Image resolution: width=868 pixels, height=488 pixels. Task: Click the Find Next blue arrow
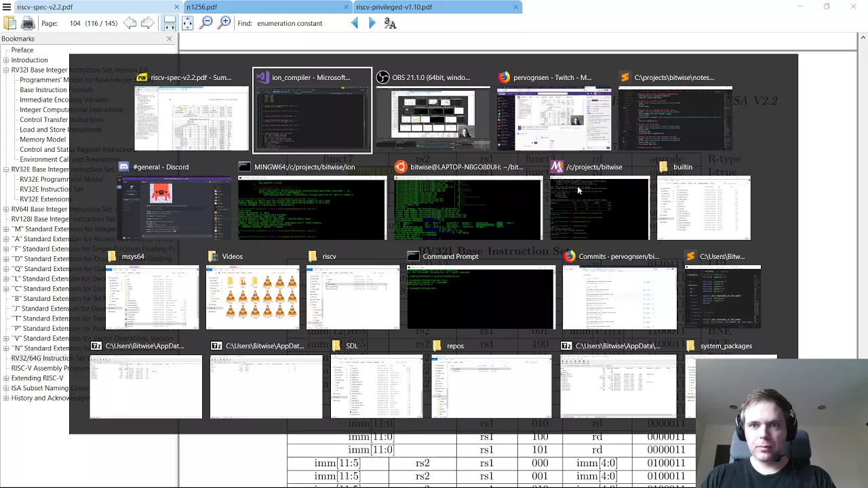(x=372, y=23)
